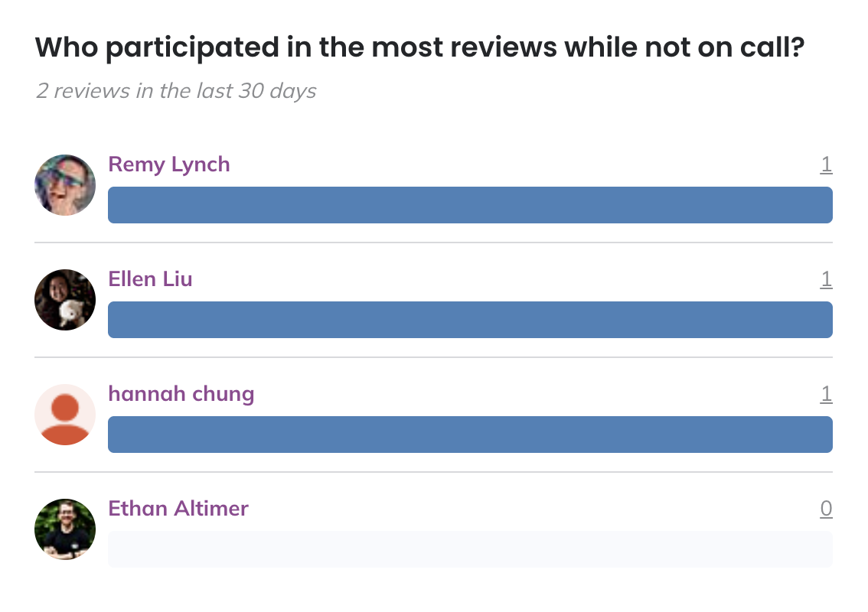Click the '2 reviews in the last 30 days' subtitle

pyautogui.click(x=176, y=91)
